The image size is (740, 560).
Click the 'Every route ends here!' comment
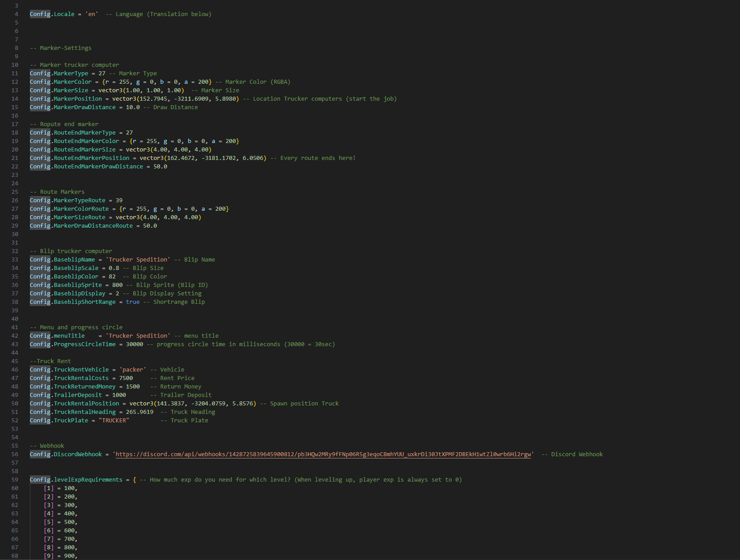click(318, 158)
